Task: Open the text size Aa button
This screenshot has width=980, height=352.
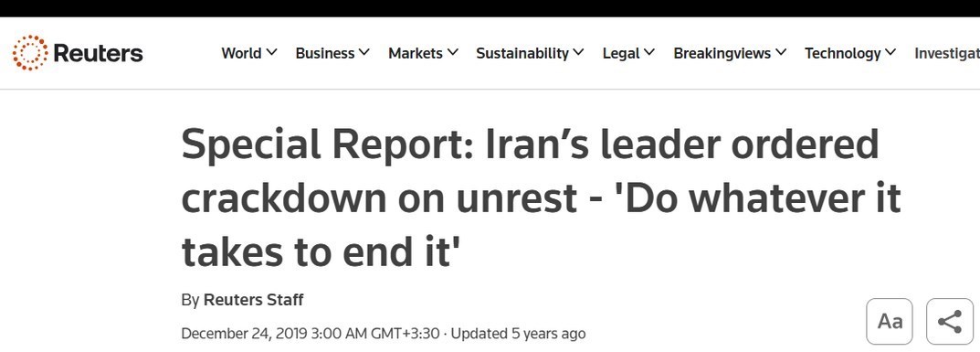Action: click(890, 321)
